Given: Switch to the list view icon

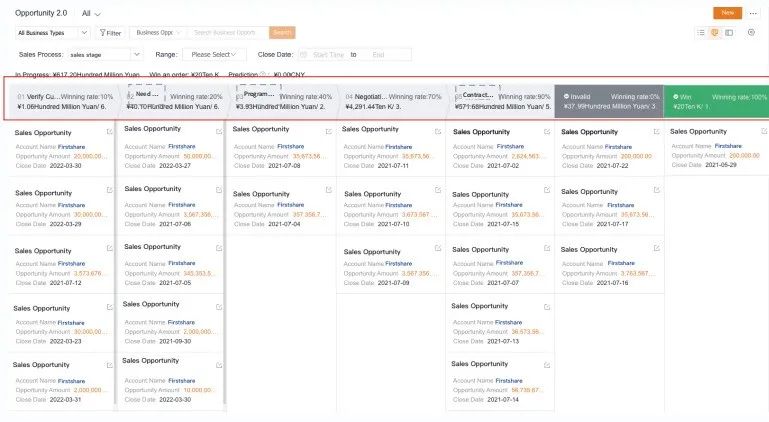Looking at the screenshot, I should pyautogui.click(x=701, y=32).
